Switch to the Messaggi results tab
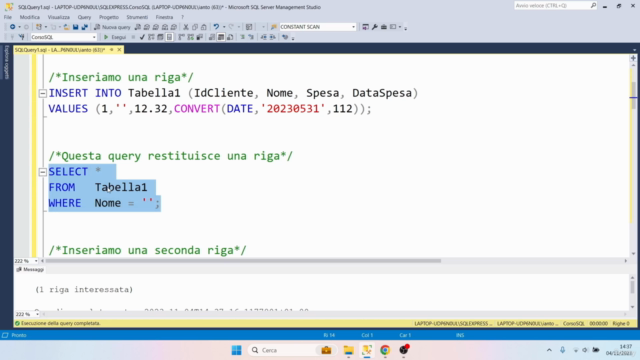640x360 pixels. click(x=30, y=269)
